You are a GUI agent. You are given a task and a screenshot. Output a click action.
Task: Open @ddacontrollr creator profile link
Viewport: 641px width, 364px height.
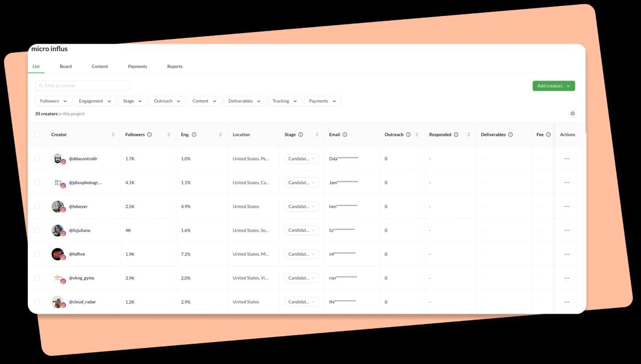click(83, 159)
